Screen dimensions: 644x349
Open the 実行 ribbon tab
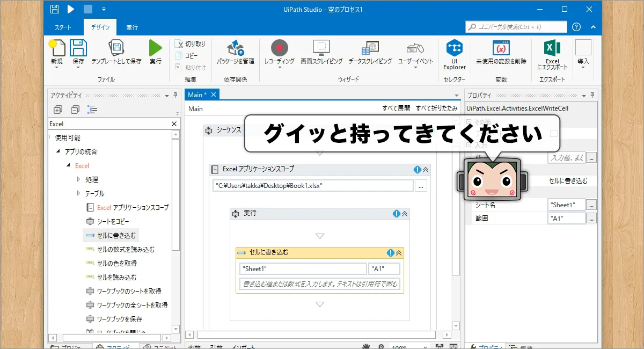[x=132, y=27]
